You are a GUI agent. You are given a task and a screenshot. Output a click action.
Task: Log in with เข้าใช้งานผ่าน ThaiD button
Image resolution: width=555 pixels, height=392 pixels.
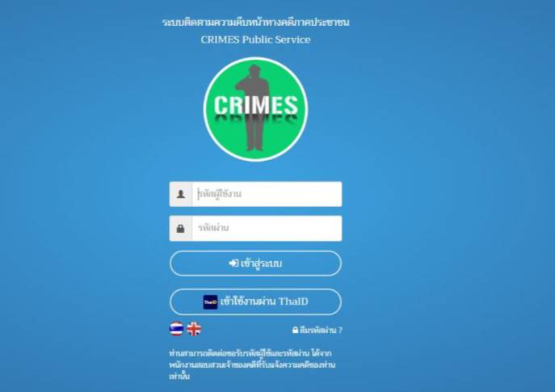pyautogui.click(x=255, y=301)
